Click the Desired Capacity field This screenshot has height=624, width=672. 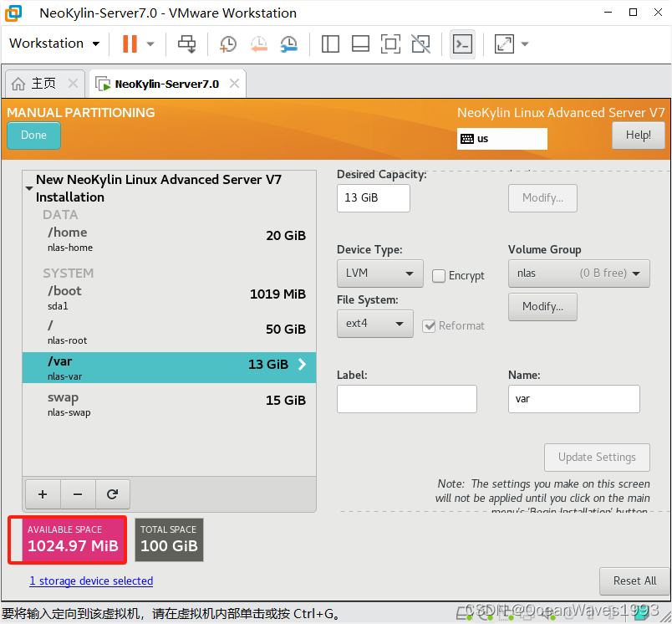[x=374, y=197]
